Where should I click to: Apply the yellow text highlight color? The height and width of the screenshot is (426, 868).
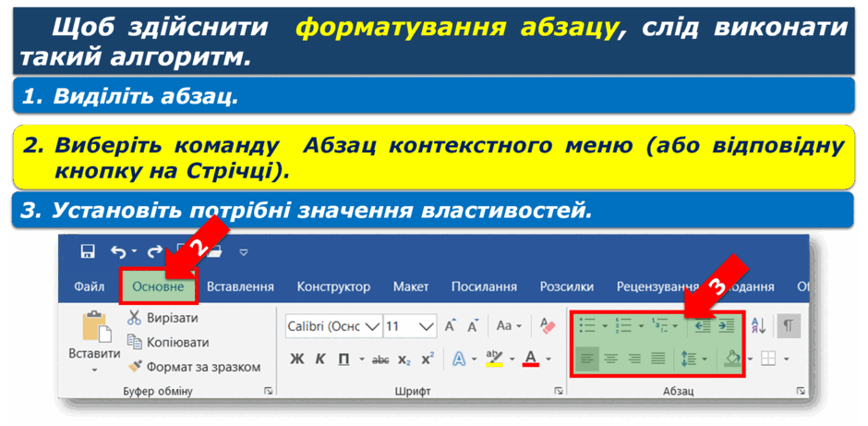[x=494, y=359]
